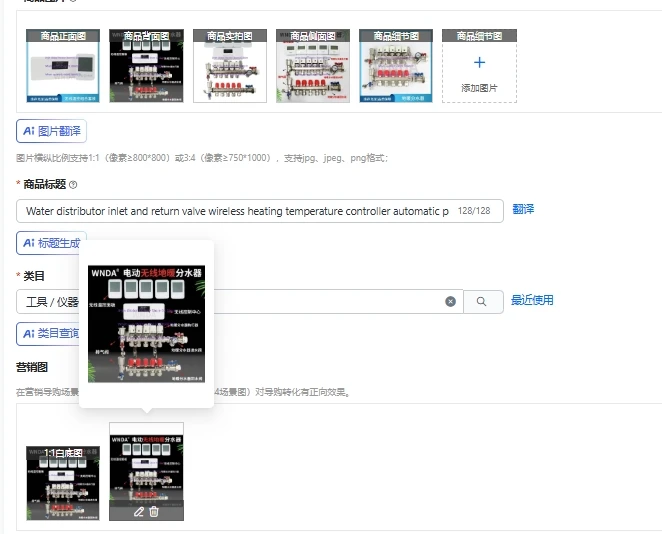
Task: Select the 商品正面图 thumbnail
Action: point(63,65)
